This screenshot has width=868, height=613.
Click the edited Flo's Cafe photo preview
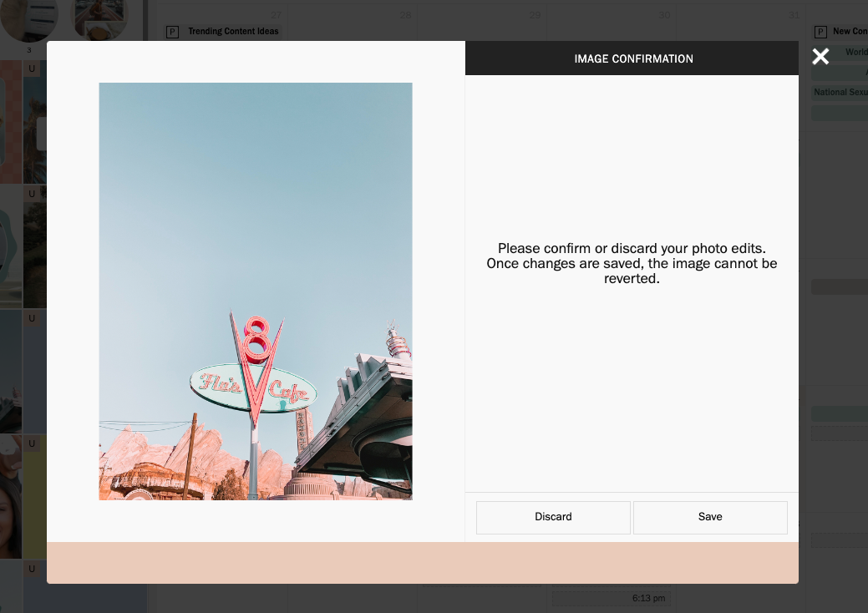[256, 291]
